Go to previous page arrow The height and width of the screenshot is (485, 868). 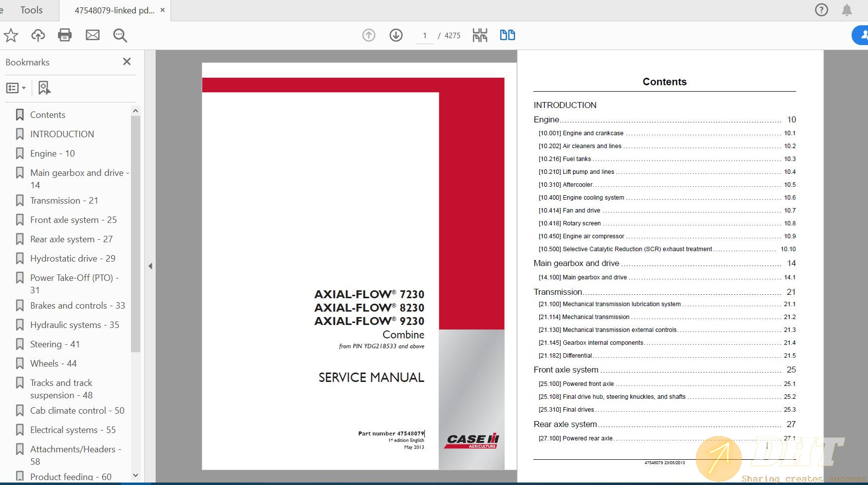(x=369, y=35)
